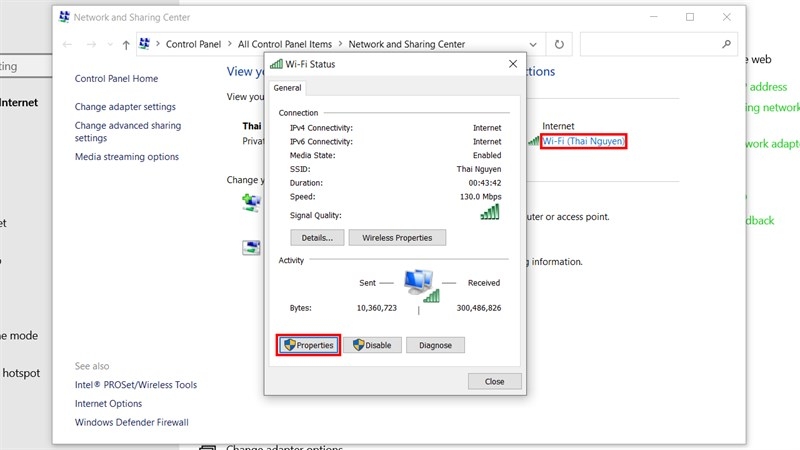The image size is (800, 450).
Task: Open Wi-Fi Properties button with shield
Action: tap(308, 345)
